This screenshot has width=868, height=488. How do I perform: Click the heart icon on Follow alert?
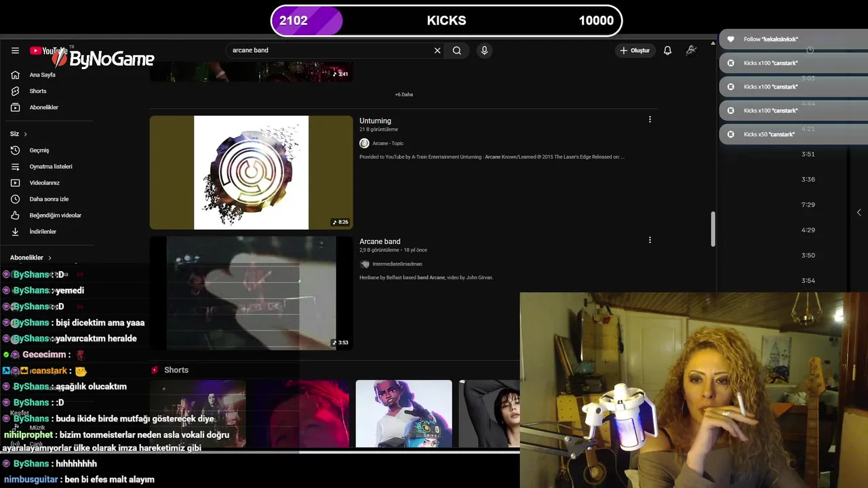(x=730, y=39)
